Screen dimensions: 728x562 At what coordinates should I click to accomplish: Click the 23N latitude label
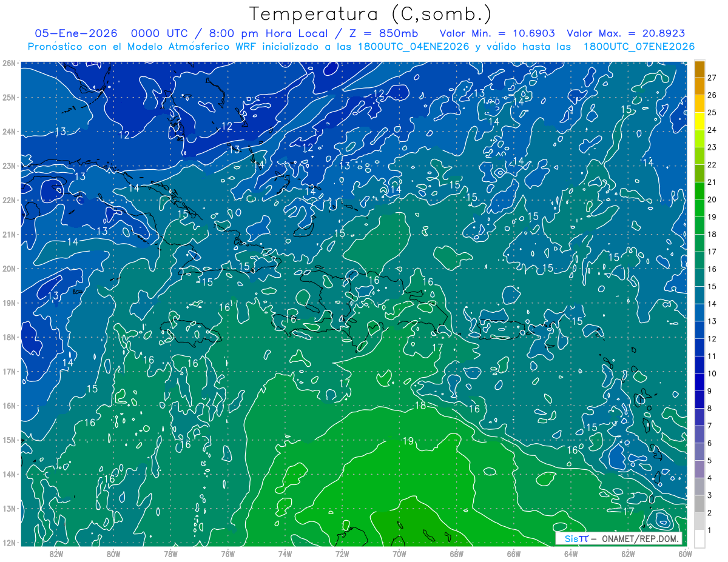tap(9, 166)
